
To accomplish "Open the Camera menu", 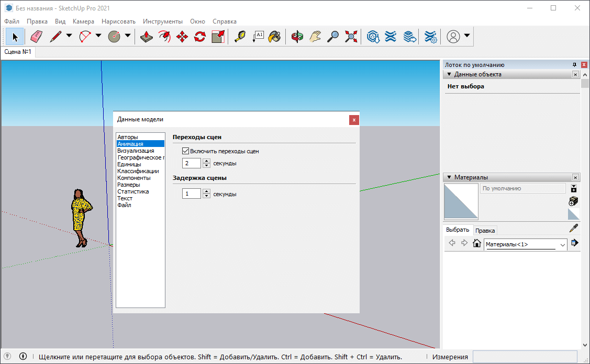I will click(83, 21).
